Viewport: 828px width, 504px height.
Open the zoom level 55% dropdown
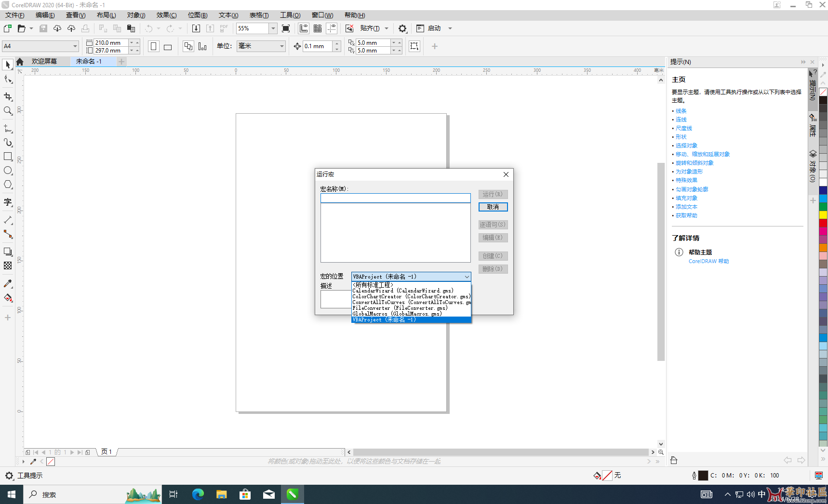click(273, 28)
